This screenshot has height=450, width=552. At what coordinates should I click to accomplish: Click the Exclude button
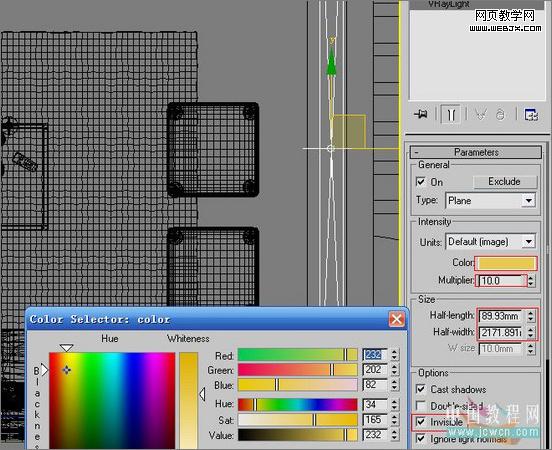505,182
